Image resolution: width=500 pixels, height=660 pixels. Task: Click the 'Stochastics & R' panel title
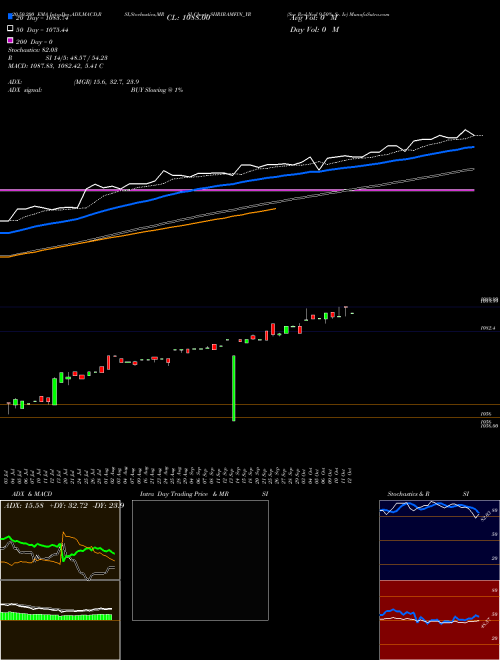[408, 494]
